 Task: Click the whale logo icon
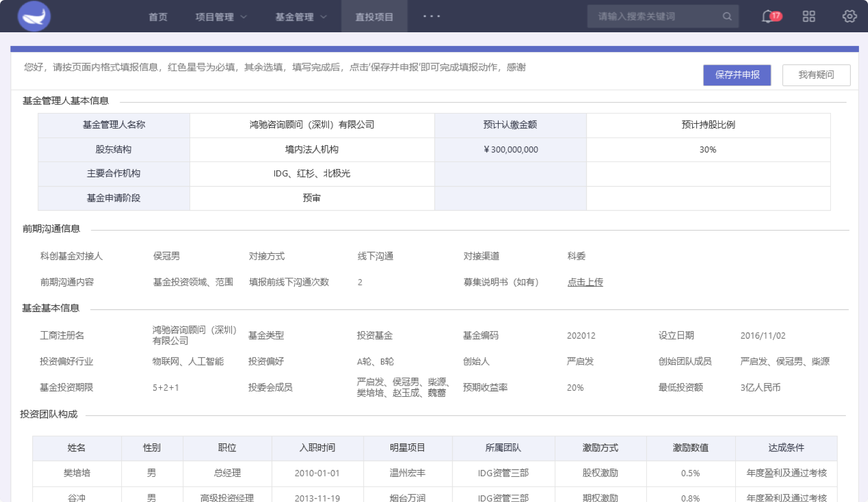tap(34, 16)
